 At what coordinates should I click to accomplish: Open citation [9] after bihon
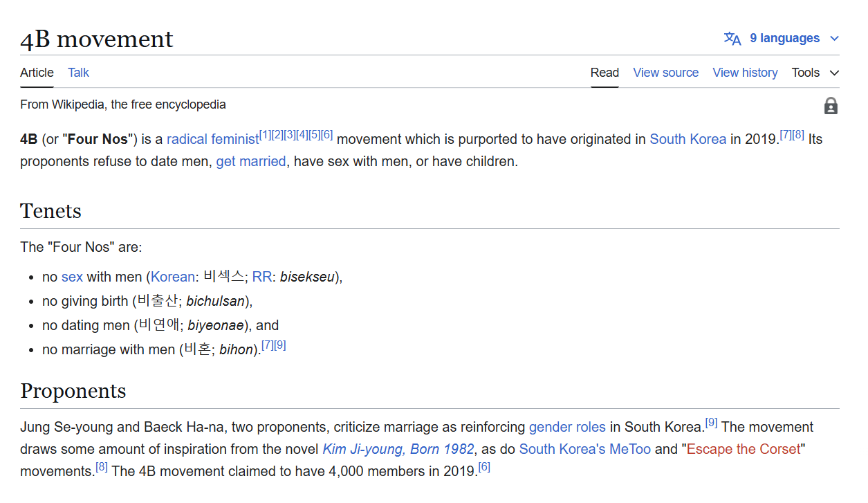coord(280,345)
